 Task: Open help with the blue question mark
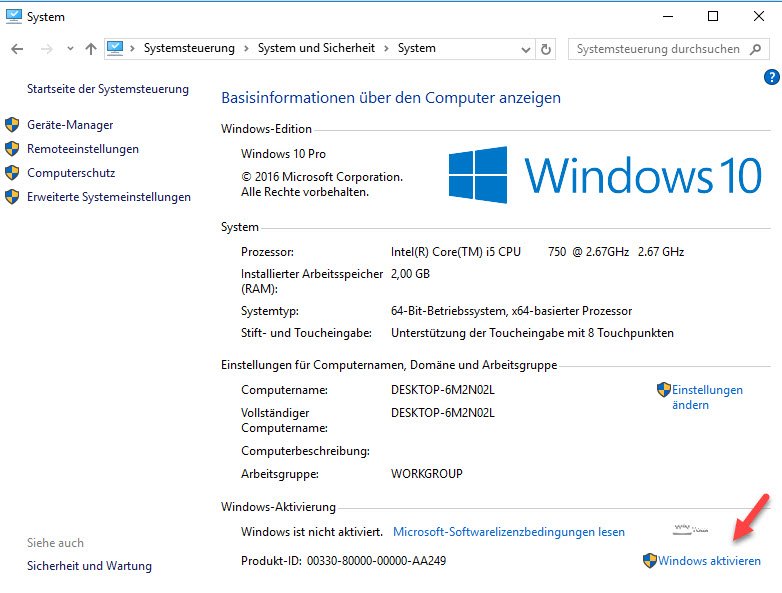(772, 77)
